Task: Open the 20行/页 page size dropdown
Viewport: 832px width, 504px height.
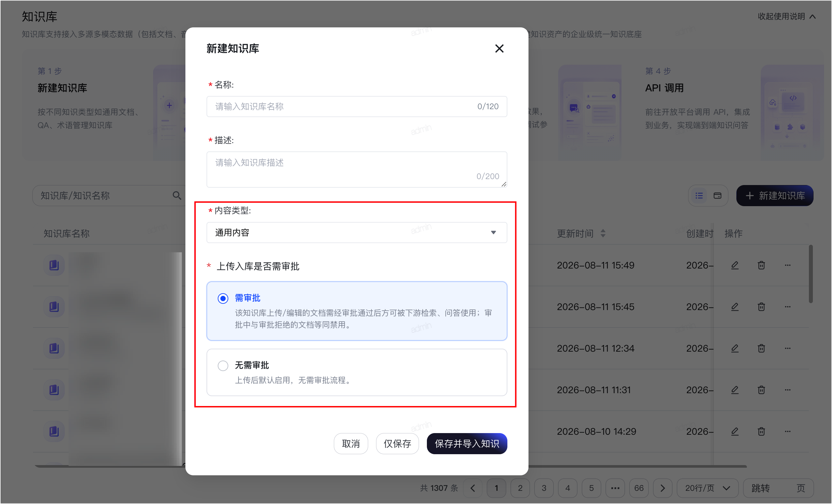Action: click(708, 488)
